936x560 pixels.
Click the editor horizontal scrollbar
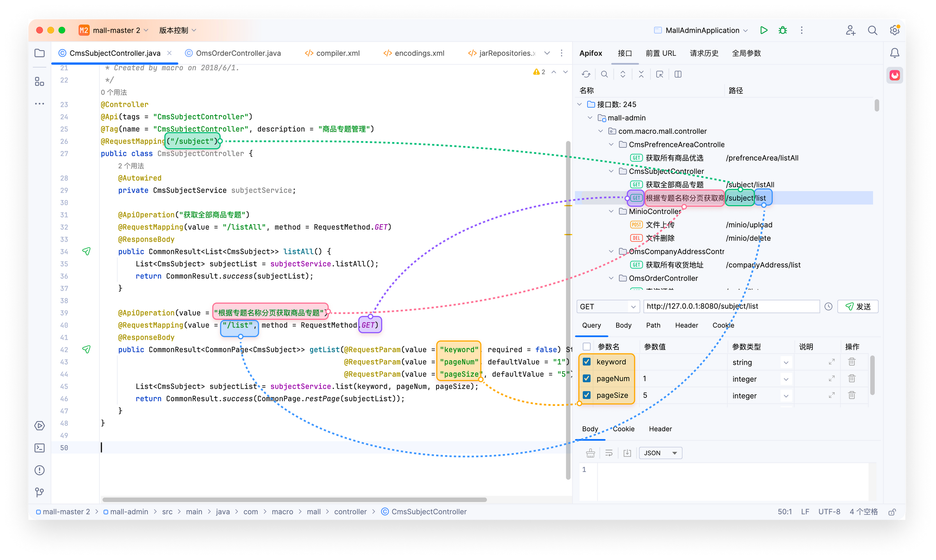coord(294,500)
